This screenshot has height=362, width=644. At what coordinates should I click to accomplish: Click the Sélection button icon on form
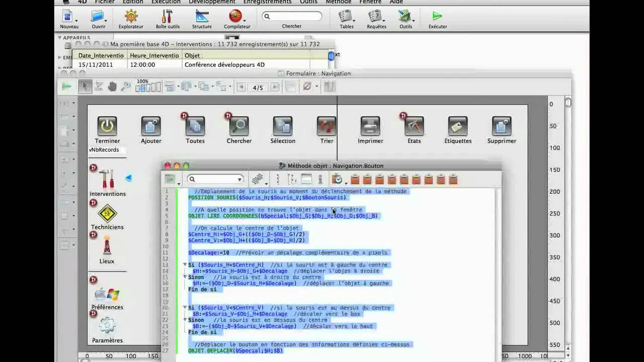(x=283, y=126)
